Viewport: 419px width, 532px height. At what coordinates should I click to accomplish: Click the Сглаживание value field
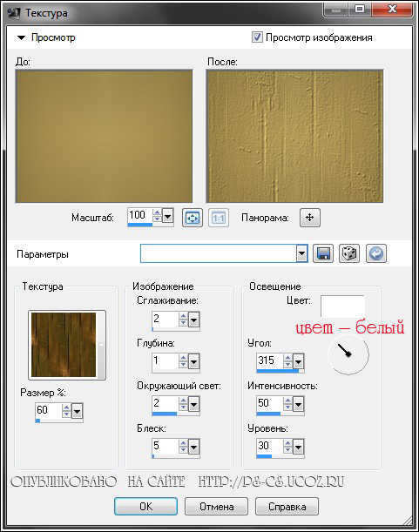165,319
